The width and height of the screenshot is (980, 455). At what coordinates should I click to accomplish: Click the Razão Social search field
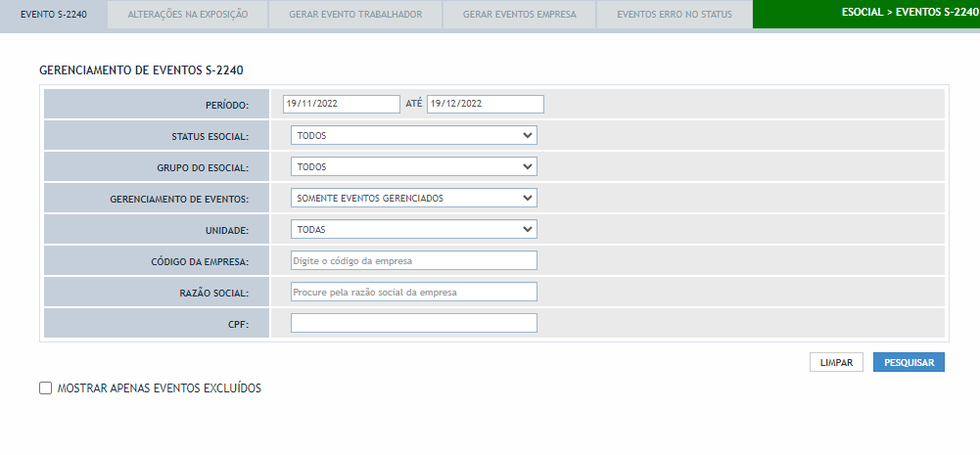[414, 292]
